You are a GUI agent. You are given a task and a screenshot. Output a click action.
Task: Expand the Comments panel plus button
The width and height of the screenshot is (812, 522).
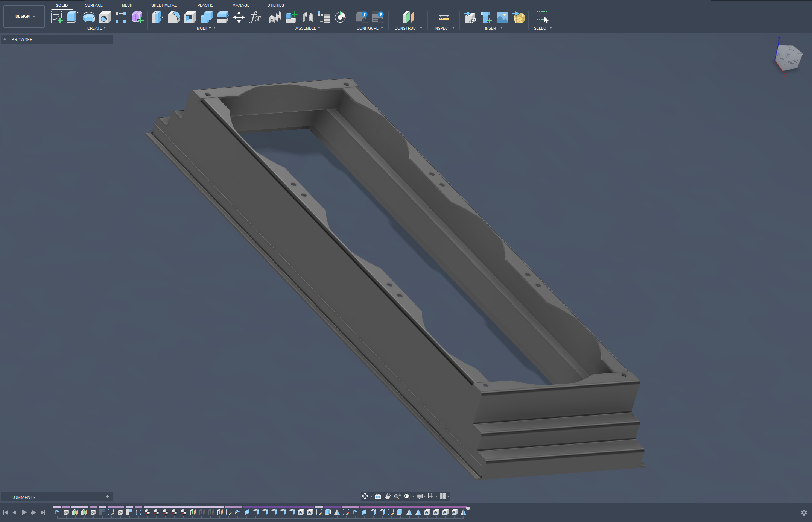107,497
